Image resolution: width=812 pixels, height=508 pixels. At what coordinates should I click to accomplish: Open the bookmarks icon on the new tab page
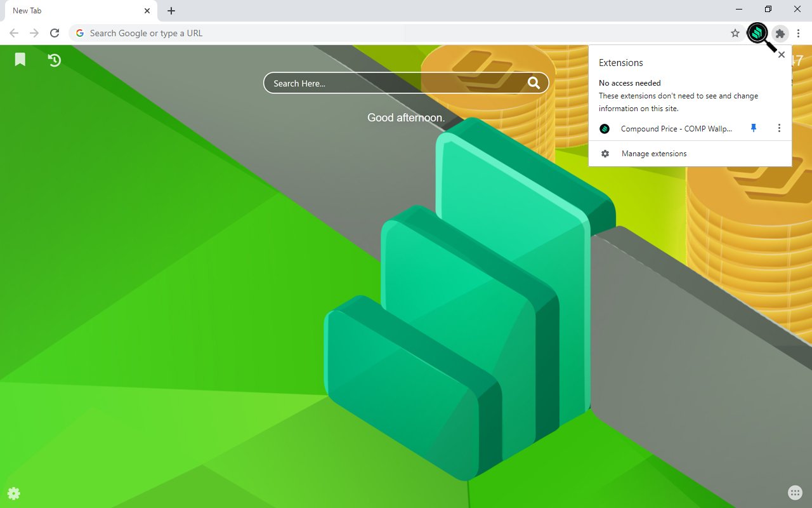coord(20,60)
